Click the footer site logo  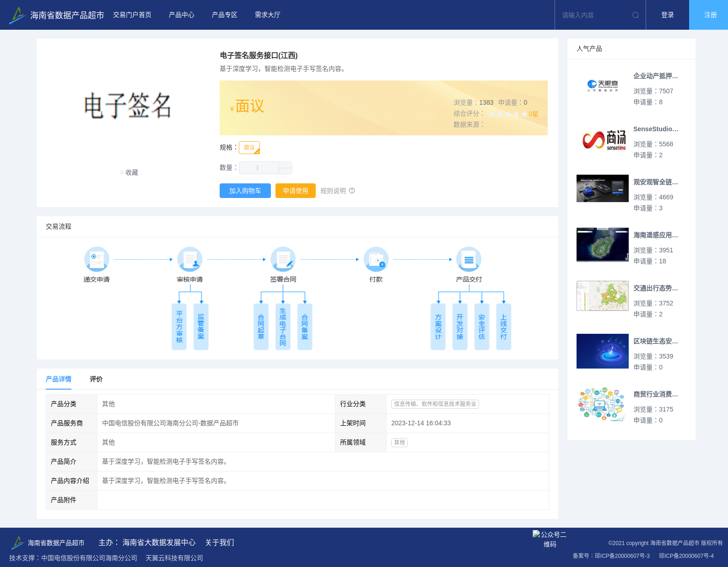click(x=17, y=542)
